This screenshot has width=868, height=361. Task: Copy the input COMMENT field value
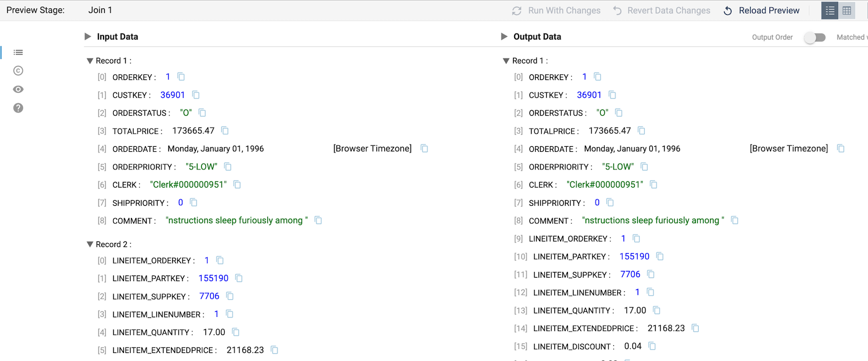[318, 220]
